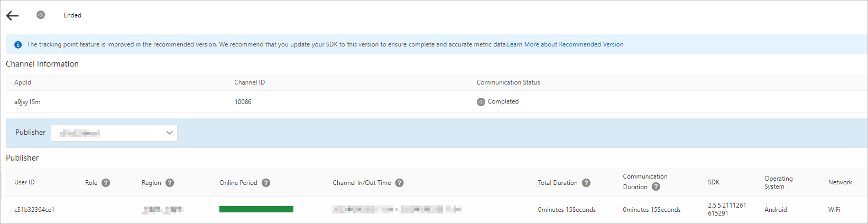Click the Channel ID value 10086

[243, 102]
